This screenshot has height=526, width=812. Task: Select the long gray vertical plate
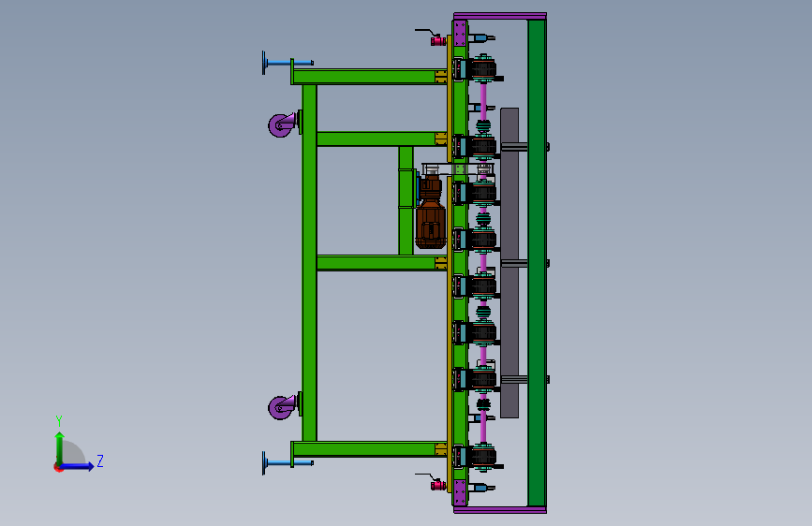(509, 263)
